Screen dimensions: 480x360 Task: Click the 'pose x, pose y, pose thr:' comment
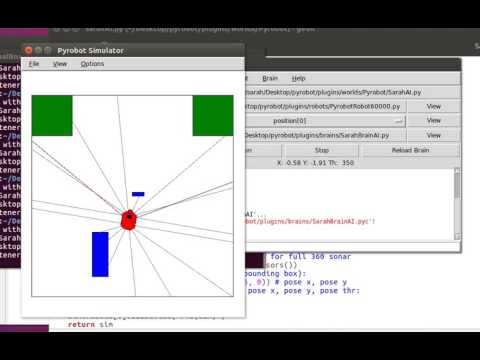(304, 291)
